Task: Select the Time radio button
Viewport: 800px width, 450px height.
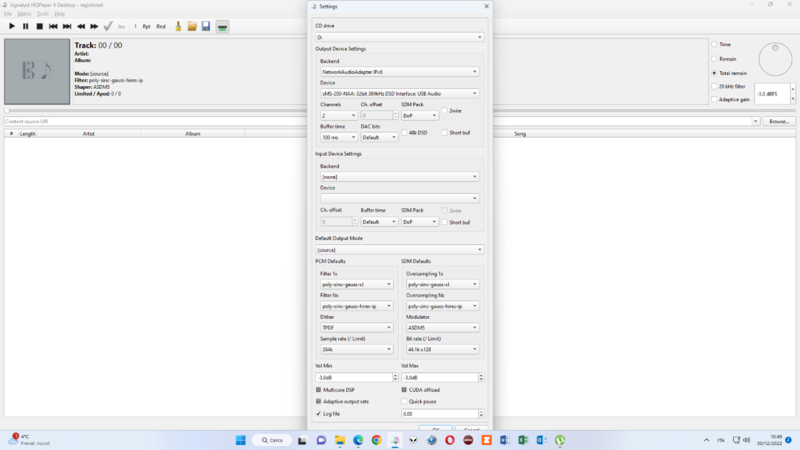Action: 714,44
